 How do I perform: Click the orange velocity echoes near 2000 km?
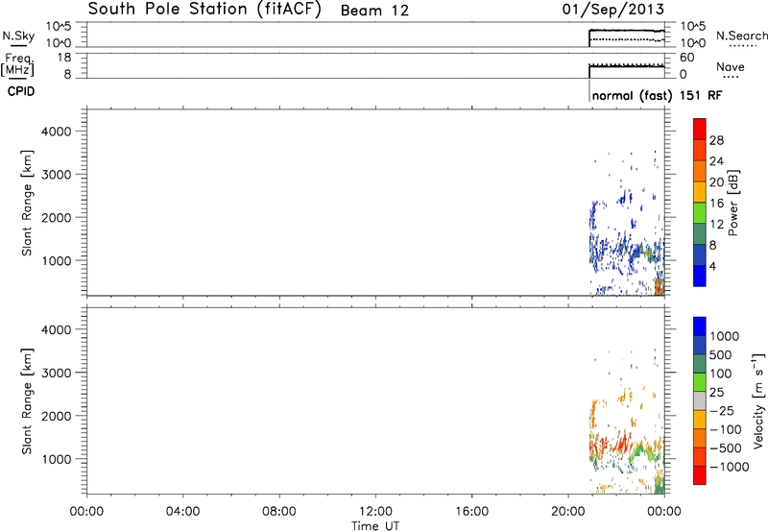tap(594, 412)
